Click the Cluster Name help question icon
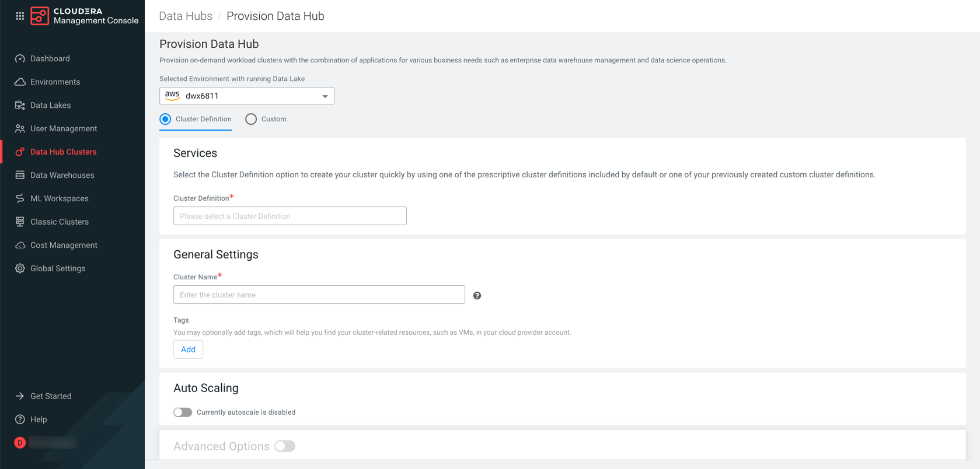The width and height of the screenshot is (980, 469). pyautogui.click(x=477, y=296)
